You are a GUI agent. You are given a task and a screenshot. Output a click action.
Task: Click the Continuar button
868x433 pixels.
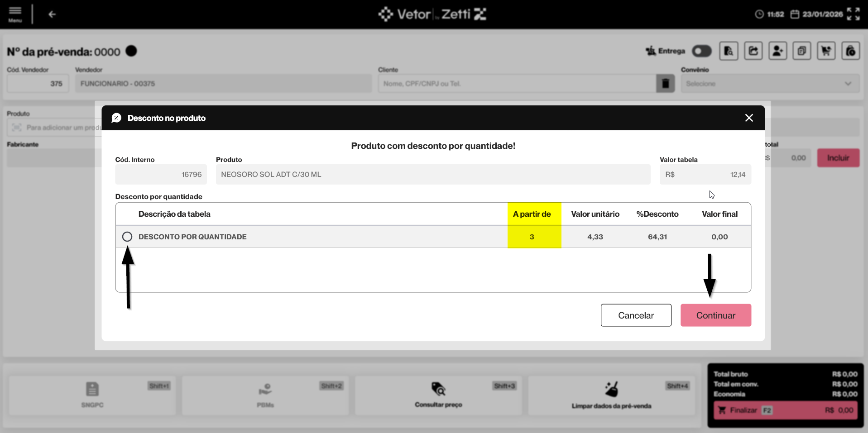coord(716,315)
